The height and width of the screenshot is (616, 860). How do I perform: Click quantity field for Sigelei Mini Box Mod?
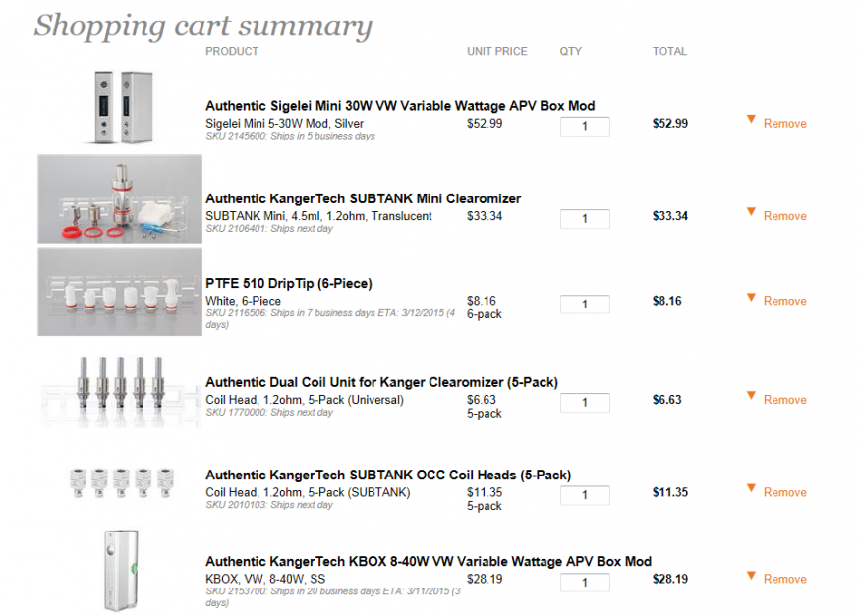585,127
